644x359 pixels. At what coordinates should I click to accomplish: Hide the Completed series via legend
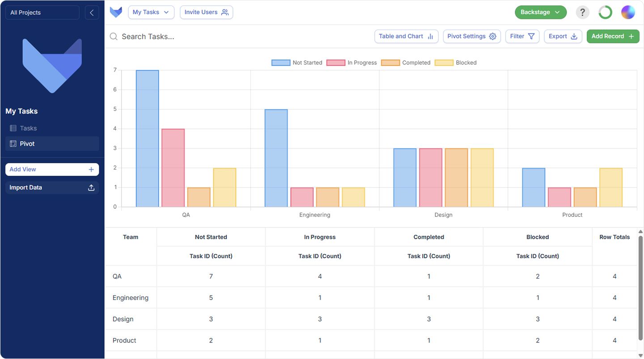pyautogui.click(x=406, y=63)
